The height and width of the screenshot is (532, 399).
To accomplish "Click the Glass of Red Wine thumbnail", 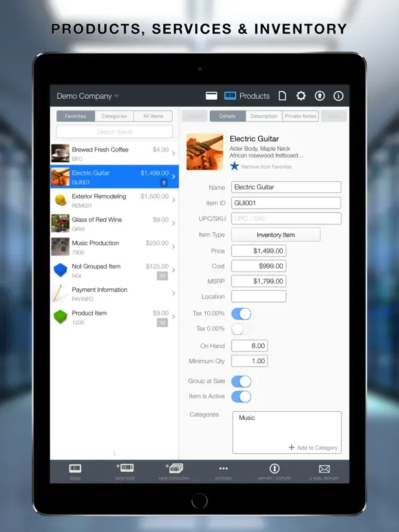I will click(x=60, y=223).
